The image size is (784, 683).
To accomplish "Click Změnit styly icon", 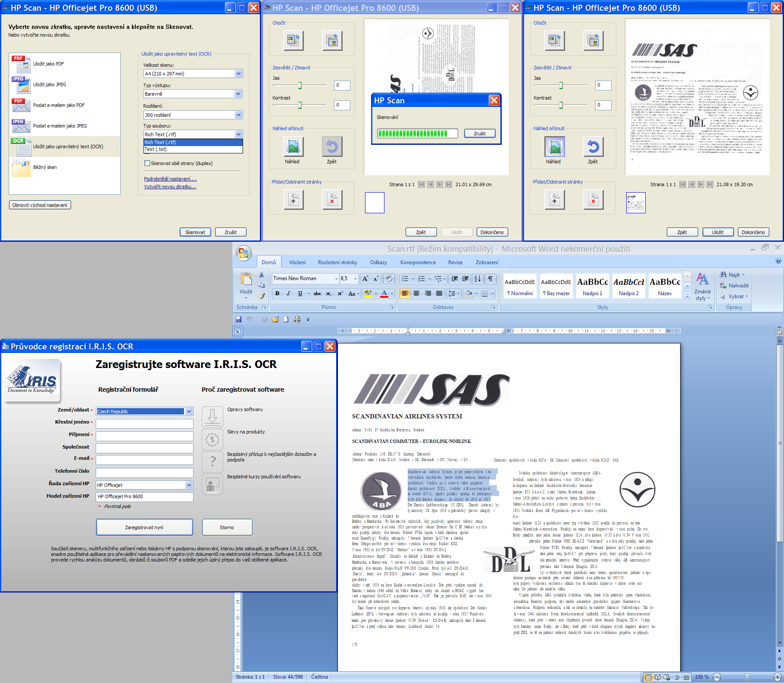I will (703, 287).
